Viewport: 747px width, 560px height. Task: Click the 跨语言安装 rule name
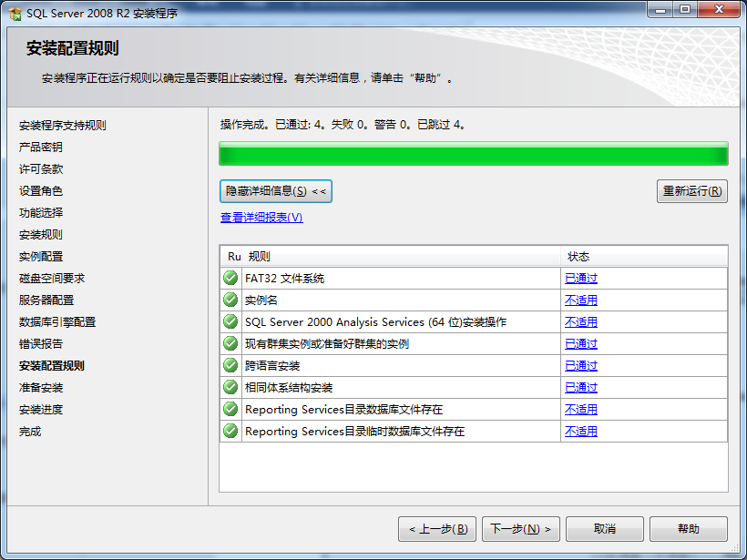coord(272,366)
